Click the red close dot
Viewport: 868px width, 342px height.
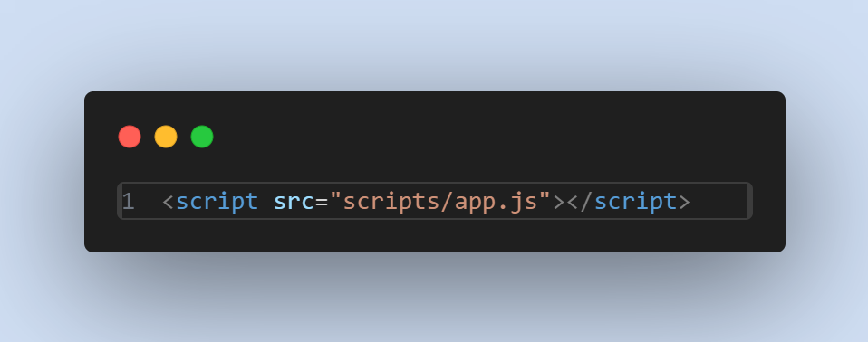tap(130, 137)
